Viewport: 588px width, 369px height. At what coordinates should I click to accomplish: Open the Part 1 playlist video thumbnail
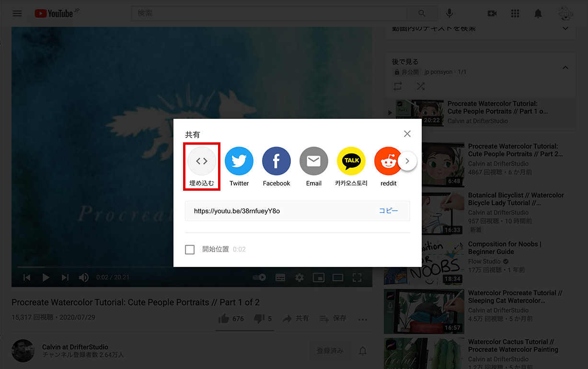coord(419,112)
